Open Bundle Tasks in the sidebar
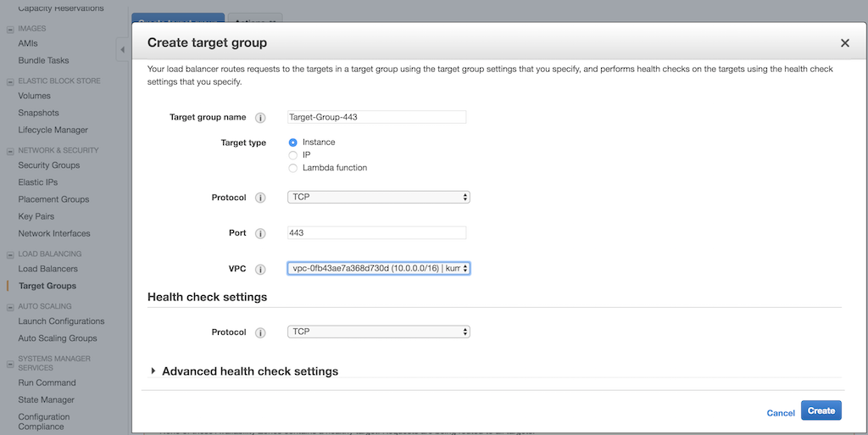868x435 pixels. (x=44, y=60)
